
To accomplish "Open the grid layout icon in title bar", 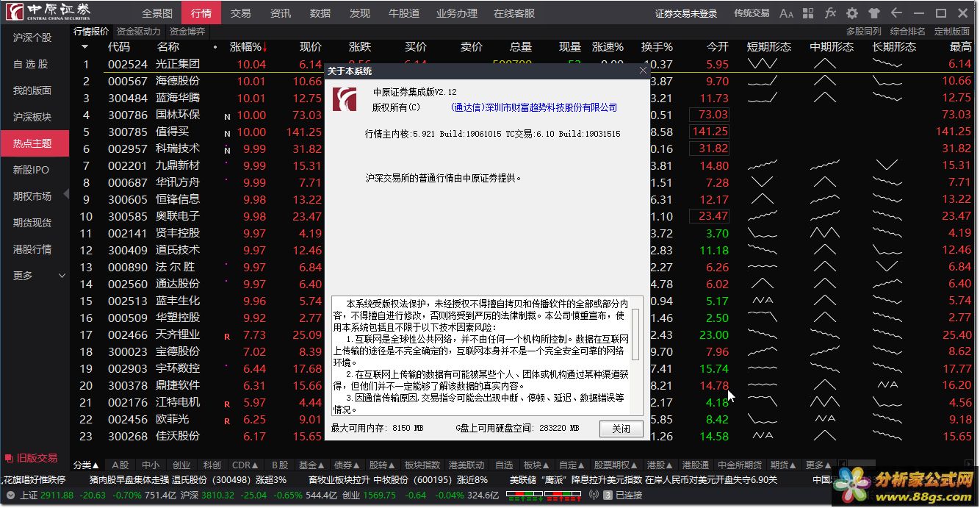I will [x=808, y=13].
